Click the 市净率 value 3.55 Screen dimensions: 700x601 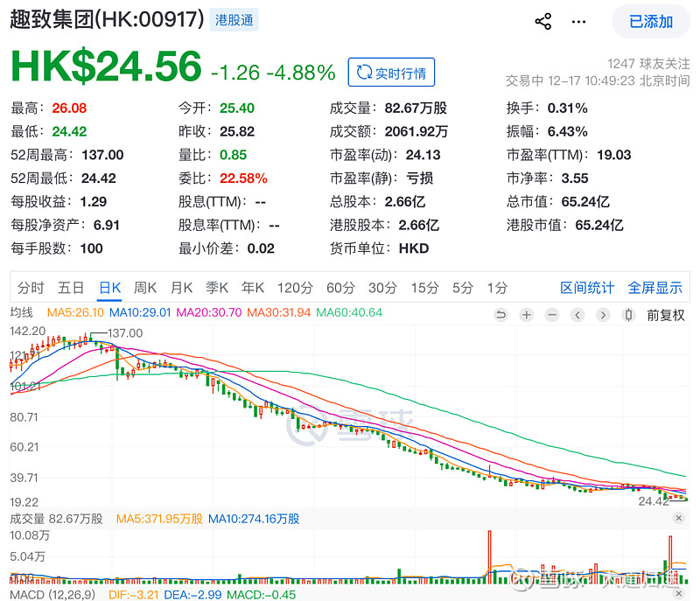[x=575, y=178]
